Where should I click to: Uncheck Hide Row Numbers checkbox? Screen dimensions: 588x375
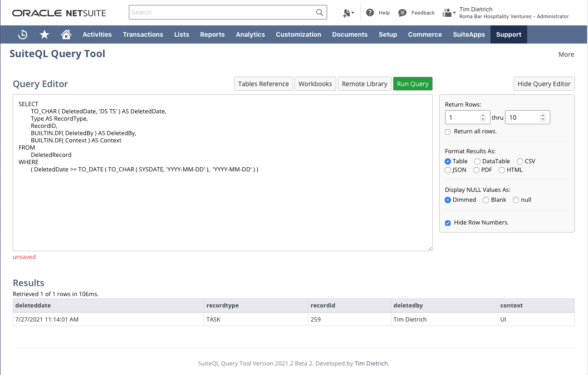pos(448,223)
